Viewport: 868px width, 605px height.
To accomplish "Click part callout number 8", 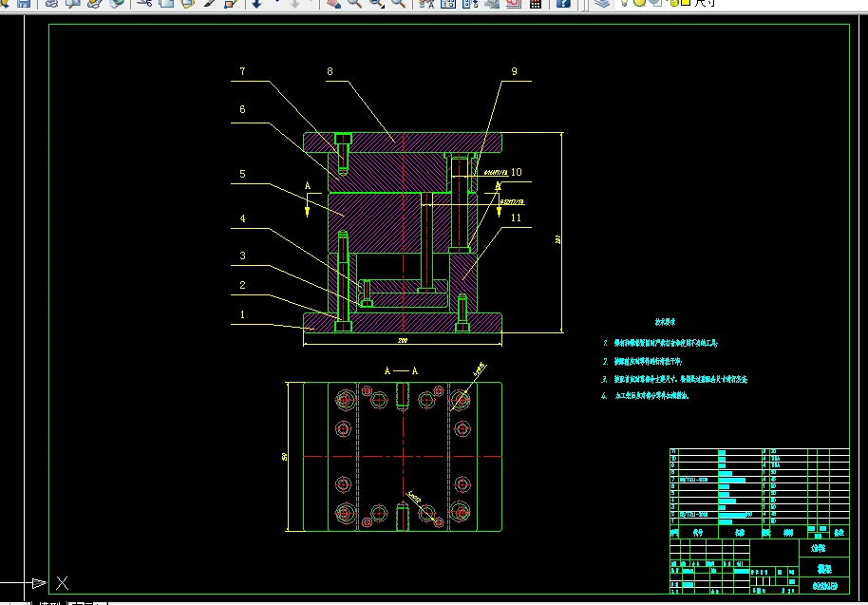I will pos(330,71).
